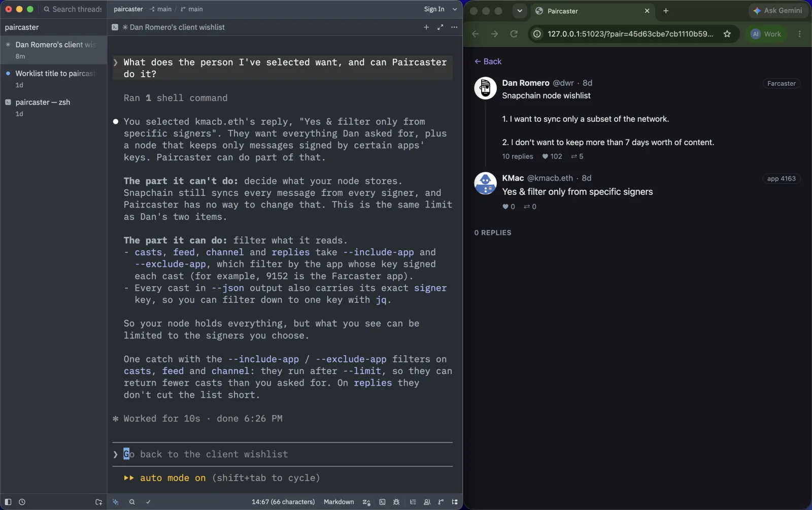Open the Worklist title to paircaster thread
Image resolution: width=812 pixels, height=510 pixels.
click(x=53, y=79)
